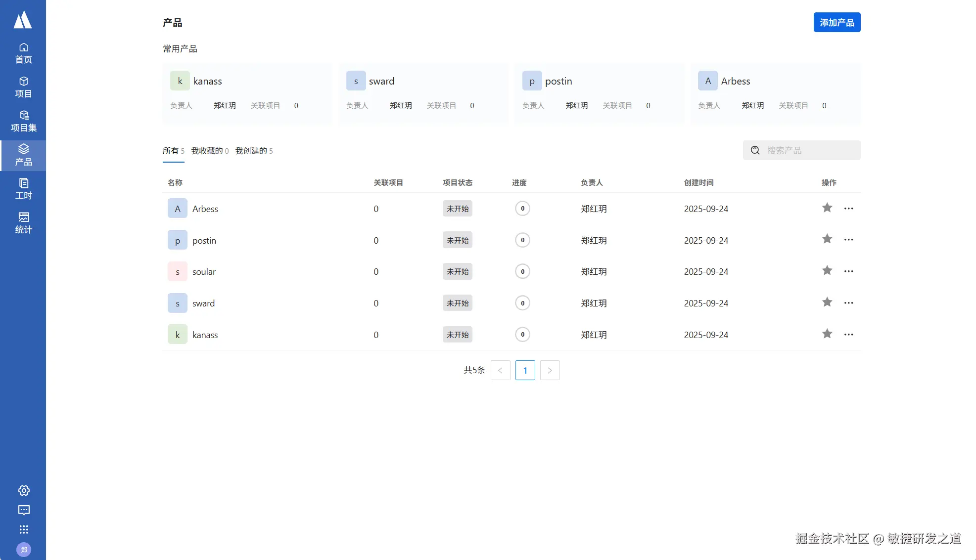976x560 pixels.
Task: Open more actions menu for postin row
Action: (x=848, y=240)
